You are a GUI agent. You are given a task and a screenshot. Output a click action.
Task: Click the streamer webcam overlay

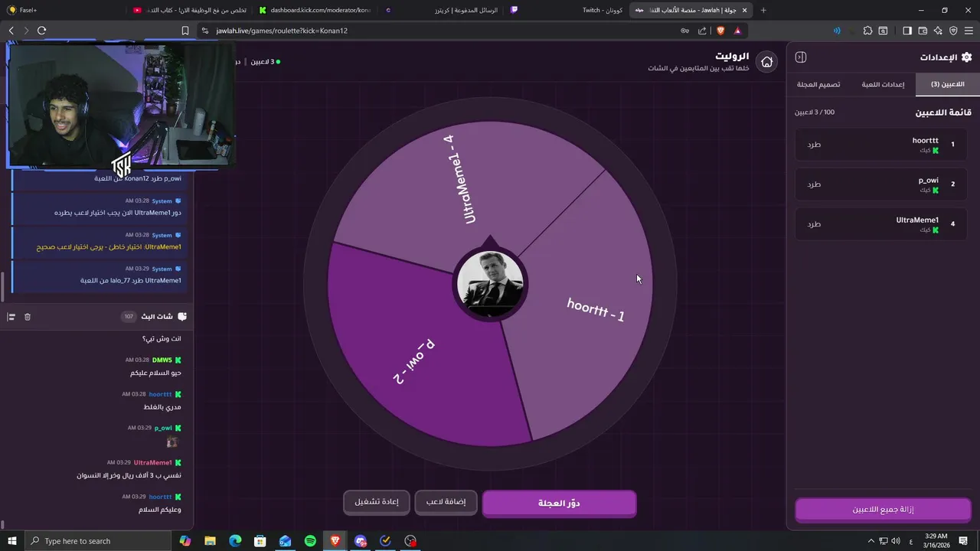121,105
